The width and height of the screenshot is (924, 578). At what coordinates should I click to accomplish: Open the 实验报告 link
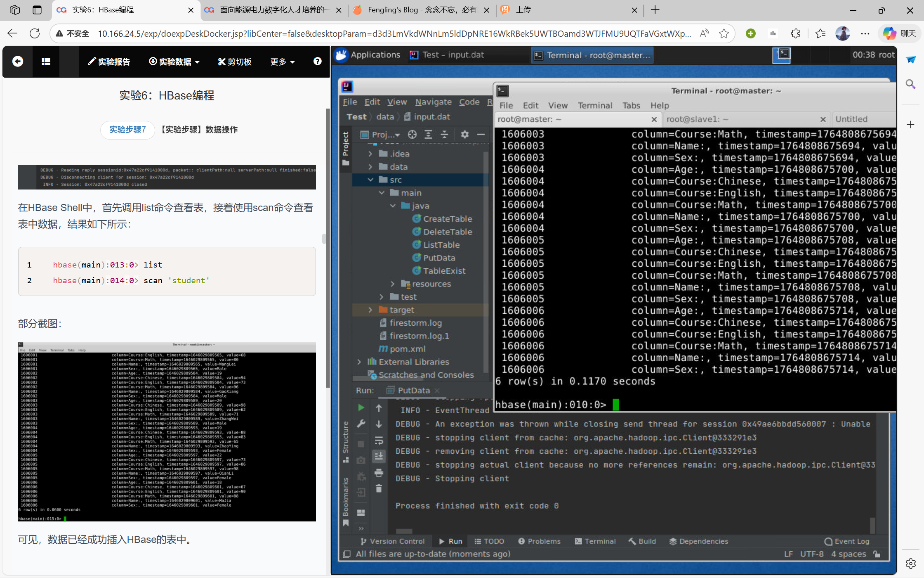109,62
